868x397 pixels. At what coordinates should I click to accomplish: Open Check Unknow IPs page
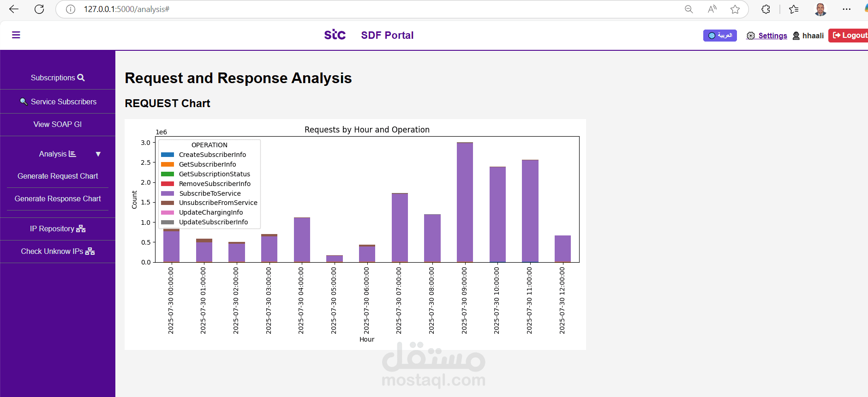coord(58,251)
